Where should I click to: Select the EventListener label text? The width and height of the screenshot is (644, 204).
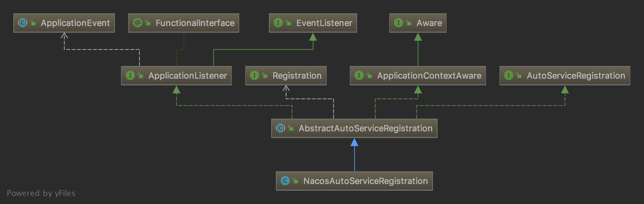pos(324,23)
